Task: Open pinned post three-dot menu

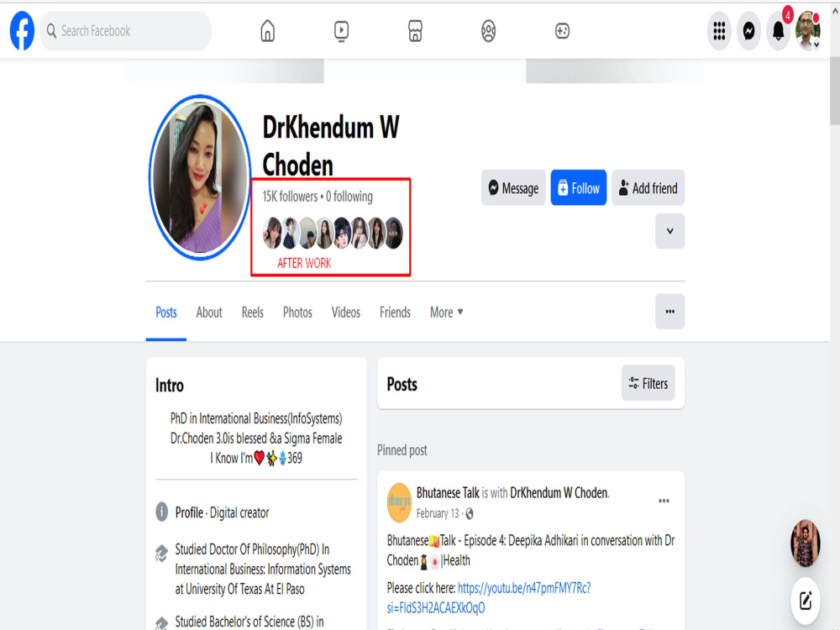Action: [x=664, y=501]
